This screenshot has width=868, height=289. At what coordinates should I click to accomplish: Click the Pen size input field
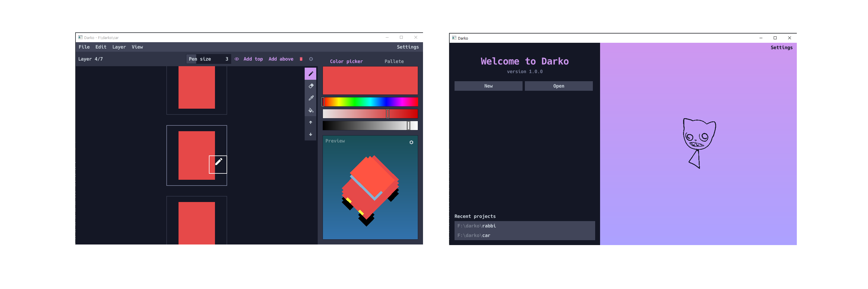209,59
